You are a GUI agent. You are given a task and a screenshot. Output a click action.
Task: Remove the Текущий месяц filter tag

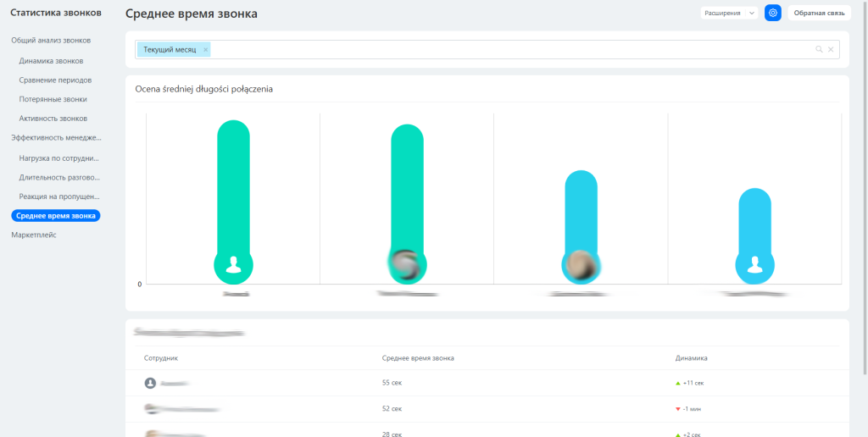point(205,50)
